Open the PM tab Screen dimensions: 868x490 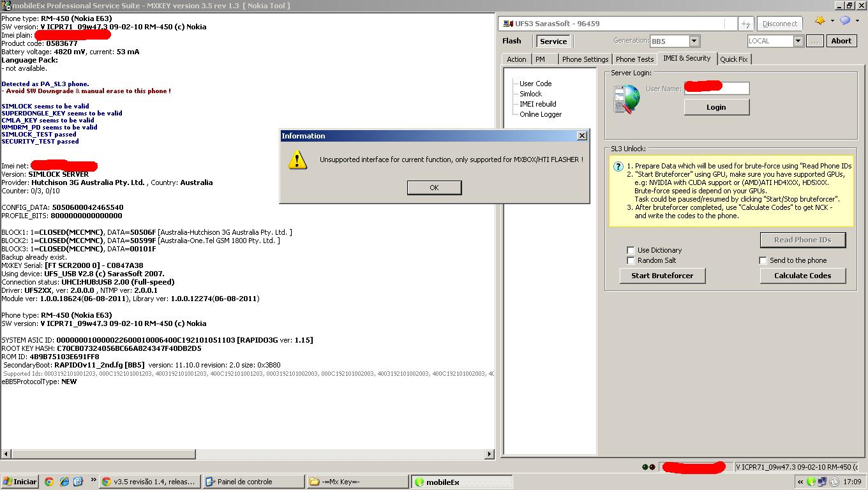(540, 59)
